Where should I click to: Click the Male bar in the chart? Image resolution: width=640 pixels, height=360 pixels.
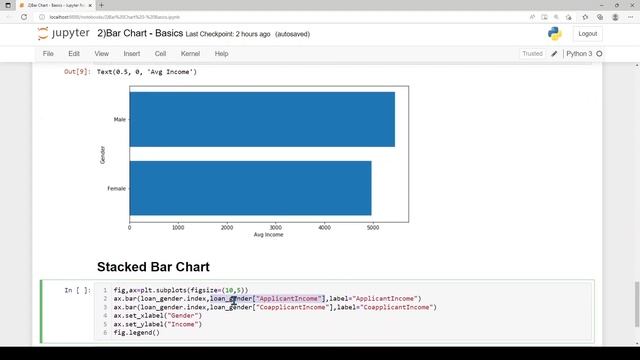pos(262,119)
